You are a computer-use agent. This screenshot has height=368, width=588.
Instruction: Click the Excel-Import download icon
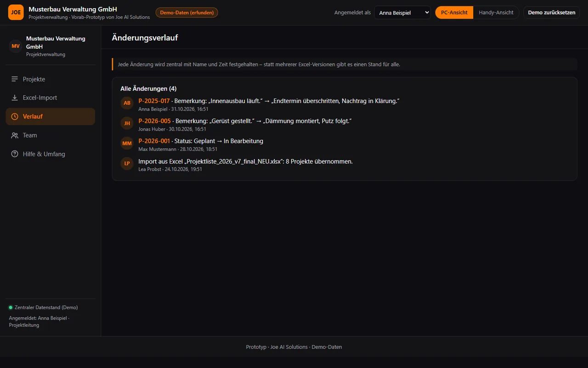[x=15, y=98]
